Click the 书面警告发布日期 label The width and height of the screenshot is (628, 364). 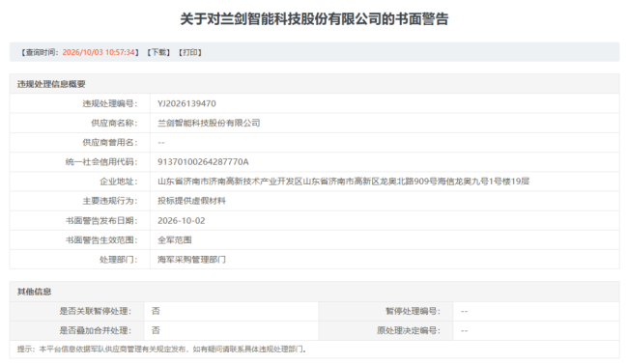point(101,221)
